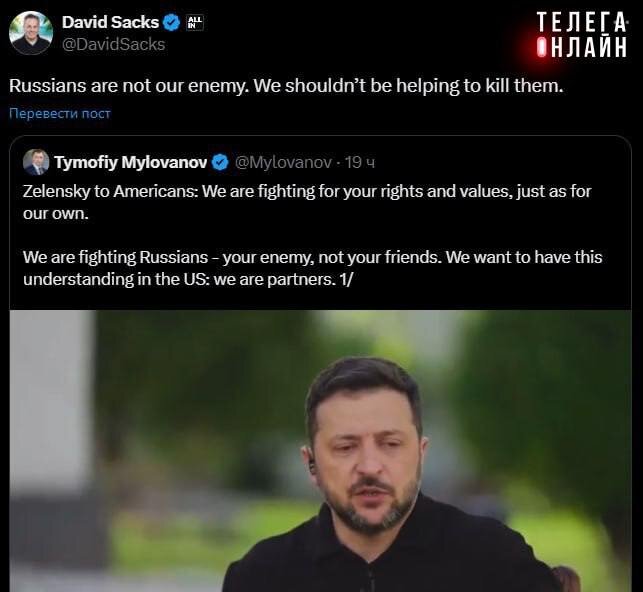The height and width of the screenshot is (592, 643).
Task: Play the embedded Zelensky video
Action: (x=320, y=451)
